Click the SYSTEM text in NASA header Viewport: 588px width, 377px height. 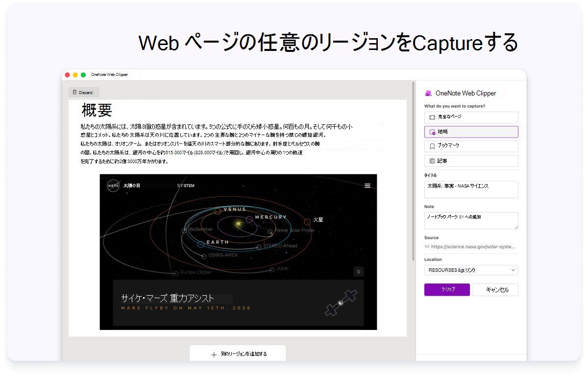point(186,186)
